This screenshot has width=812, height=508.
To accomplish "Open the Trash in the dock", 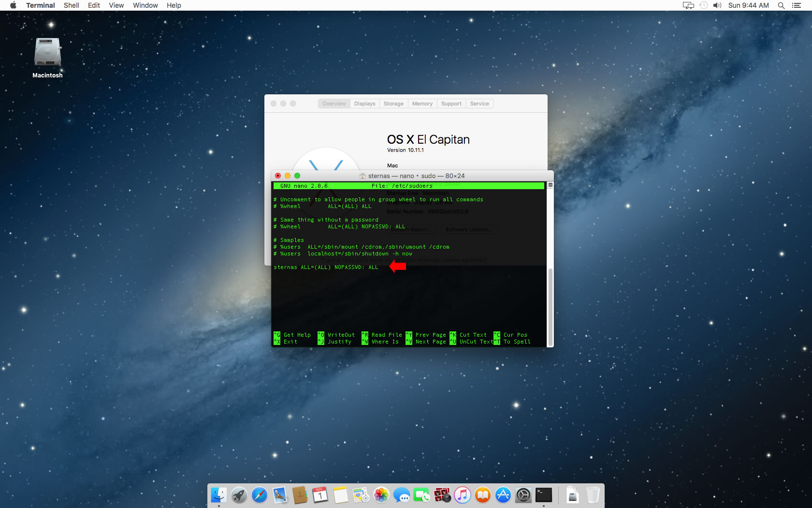I will [593, 495].
